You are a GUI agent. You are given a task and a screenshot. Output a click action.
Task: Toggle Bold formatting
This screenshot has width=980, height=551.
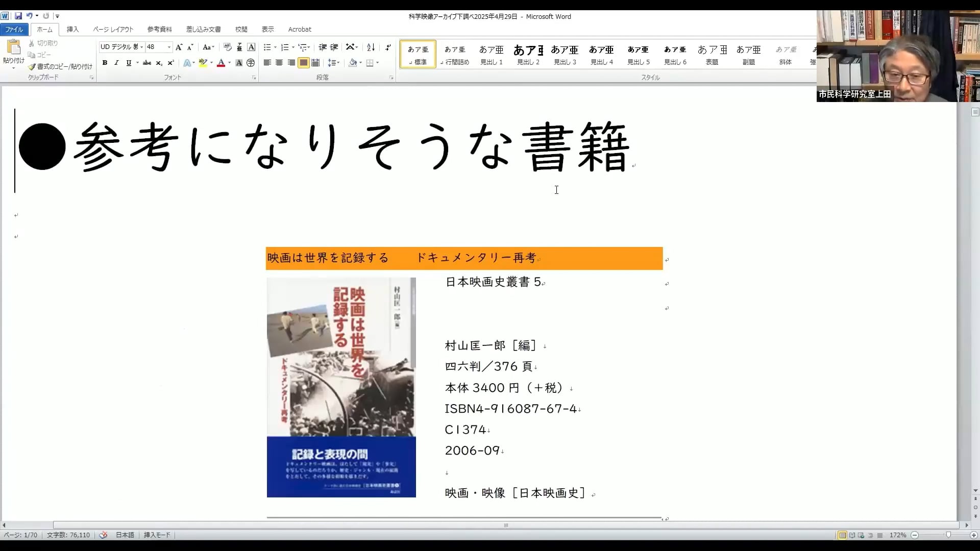(x=105, y=63)
